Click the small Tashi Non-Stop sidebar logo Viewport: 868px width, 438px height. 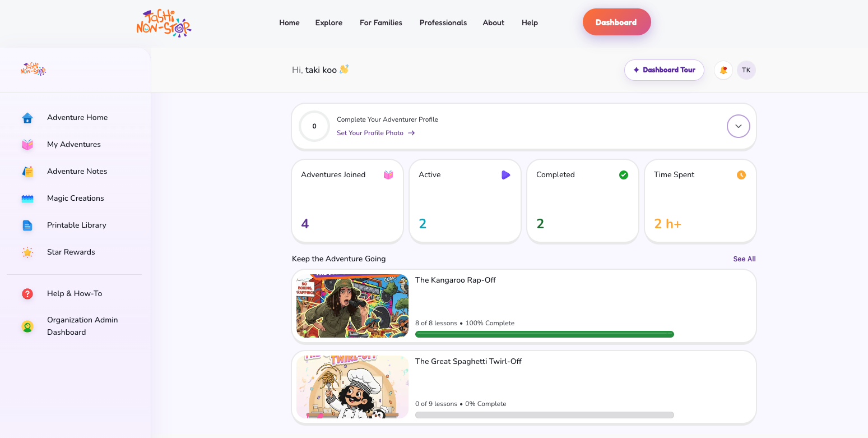pos(34,70)
